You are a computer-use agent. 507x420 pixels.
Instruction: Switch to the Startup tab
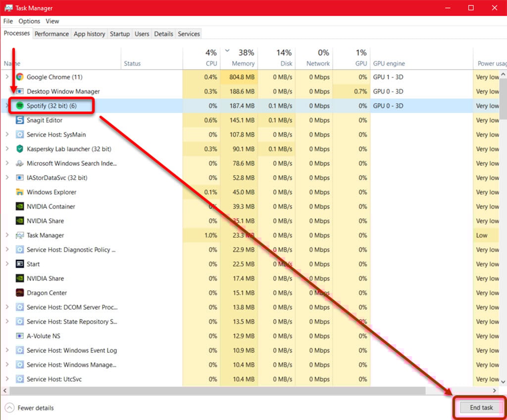pos(120,34)
